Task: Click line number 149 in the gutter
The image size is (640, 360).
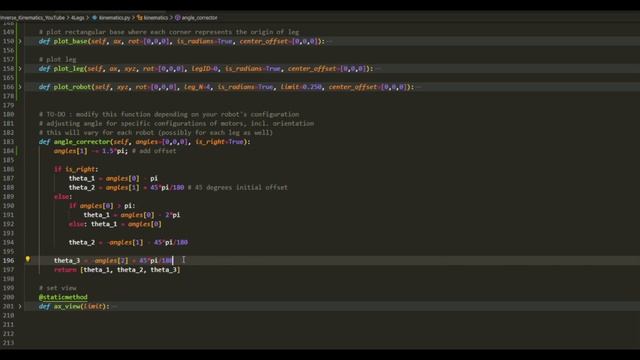Action: 8,32
